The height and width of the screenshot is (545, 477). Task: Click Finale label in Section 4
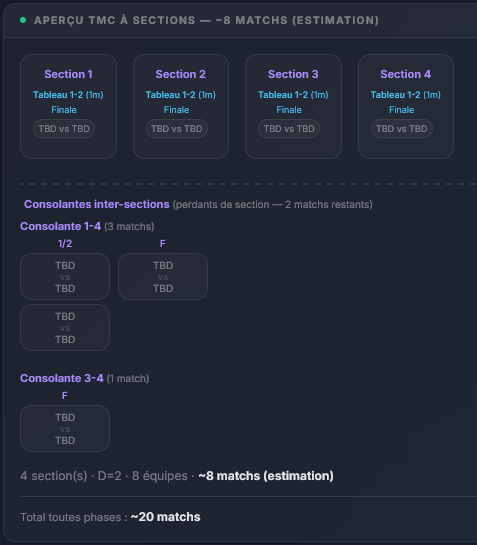402,110
